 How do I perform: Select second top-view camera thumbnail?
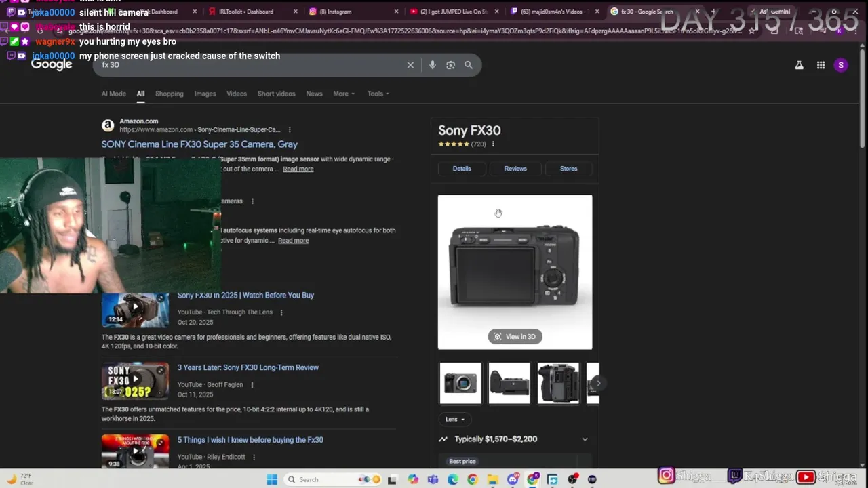[x=509, y=383]
